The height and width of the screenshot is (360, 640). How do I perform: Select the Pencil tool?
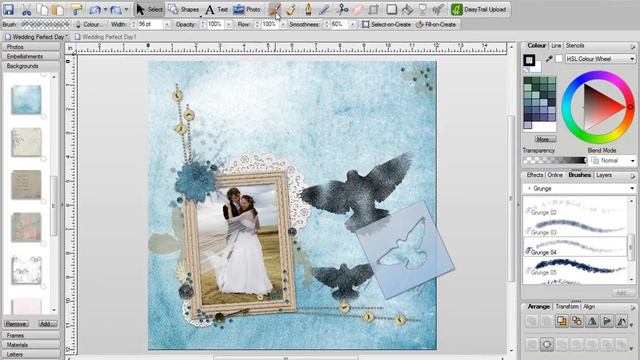[324, 9]
